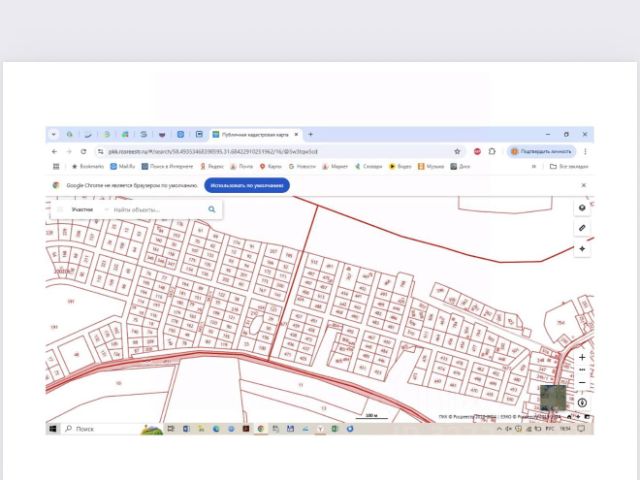Click the Подтвердить личность profile button

click(x=543, y=151)
